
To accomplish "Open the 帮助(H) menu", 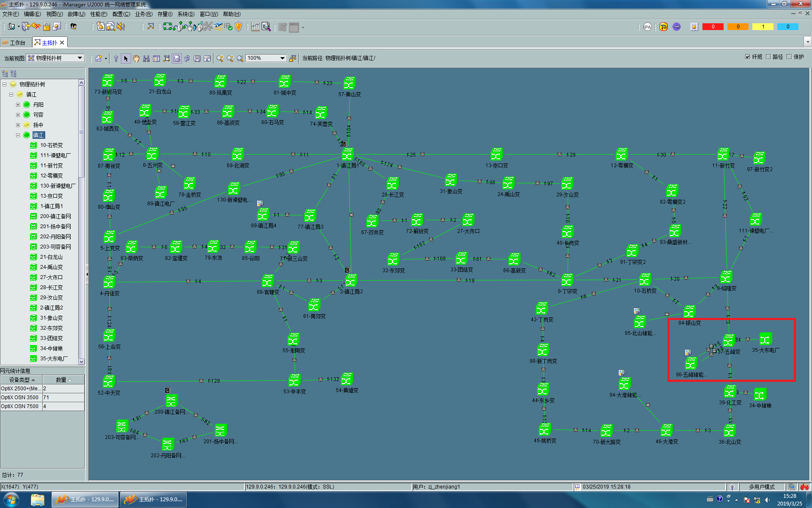I will pos(232,14).
